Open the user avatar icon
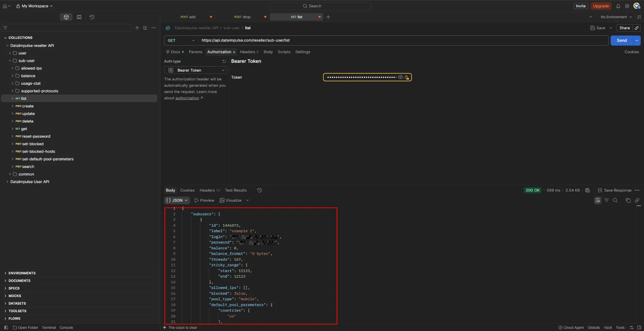This screenshot has width=644, height=331. [x=636, y=6]
